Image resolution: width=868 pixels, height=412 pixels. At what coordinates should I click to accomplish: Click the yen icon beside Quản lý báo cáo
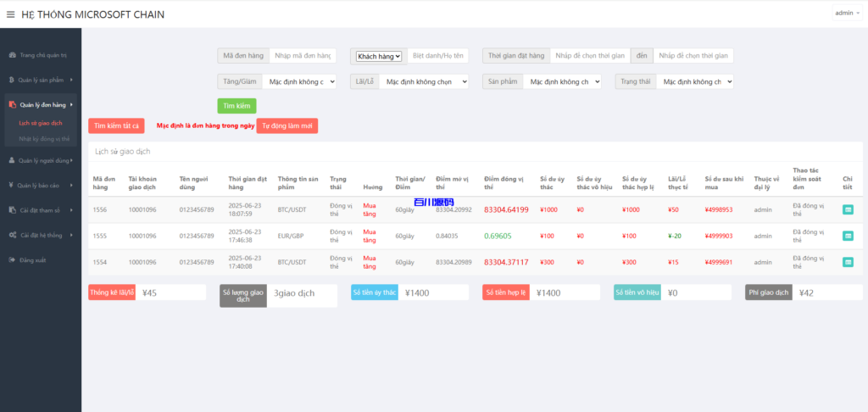tap(12, 186)
